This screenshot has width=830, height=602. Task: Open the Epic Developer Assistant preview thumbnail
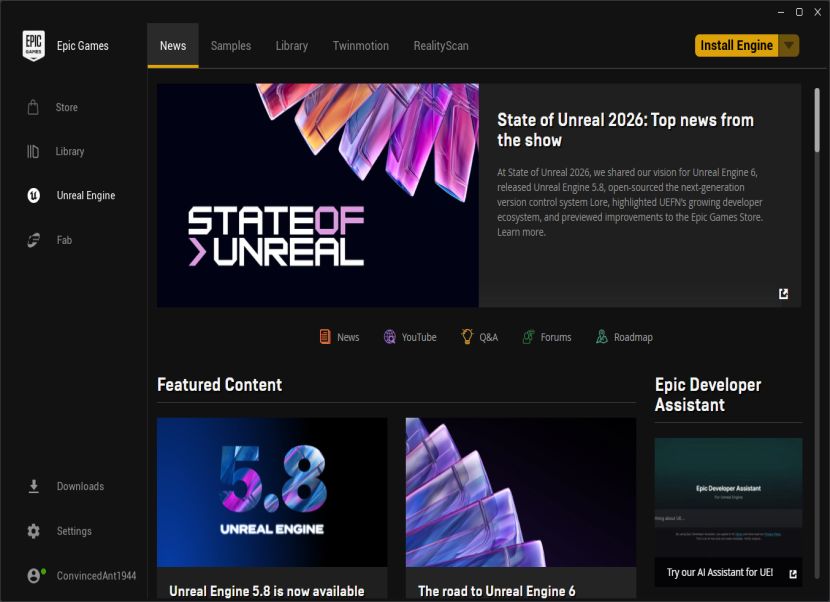point(728,497)
